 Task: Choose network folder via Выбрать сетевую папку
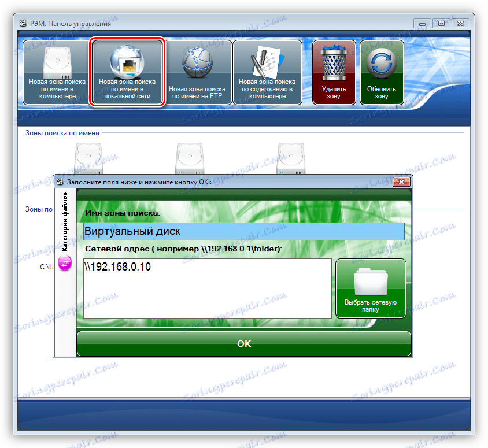[x=371, y=288]
